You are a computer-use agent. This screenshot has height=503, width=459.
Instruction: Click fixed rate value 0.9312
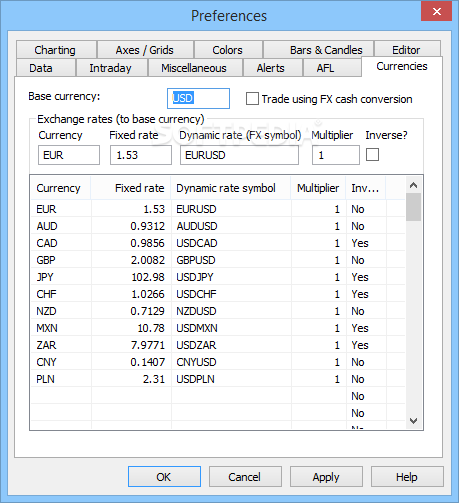[147, 226]
